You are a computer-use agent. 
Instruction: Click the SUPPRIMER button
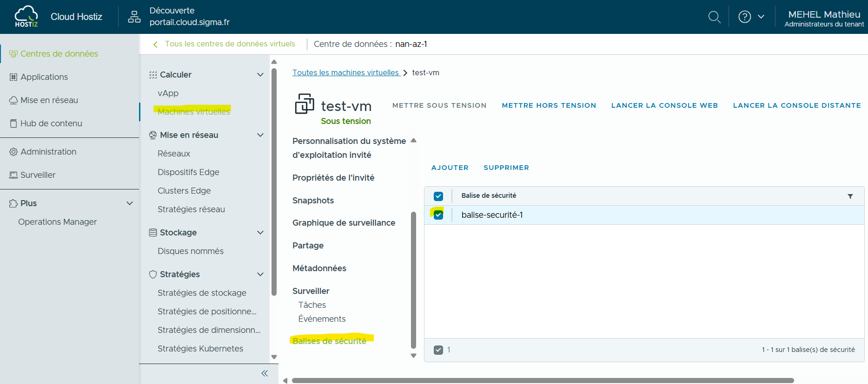[x=506, y=168]
